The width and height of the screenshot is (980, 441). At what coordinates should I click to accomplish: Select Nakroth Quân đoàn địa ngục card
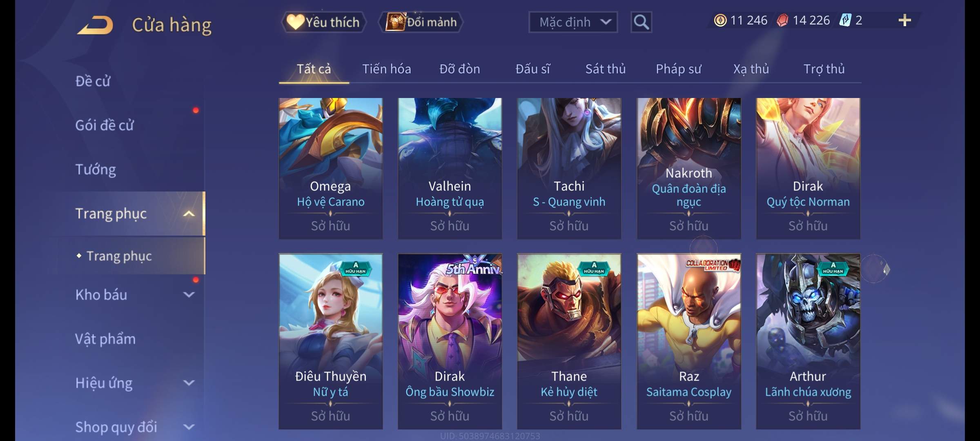point(689,168)
